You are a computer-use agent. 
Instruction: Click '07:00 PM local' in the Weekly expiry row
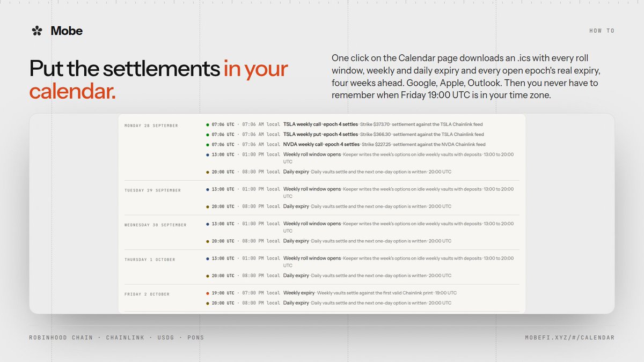pos(261,293)
